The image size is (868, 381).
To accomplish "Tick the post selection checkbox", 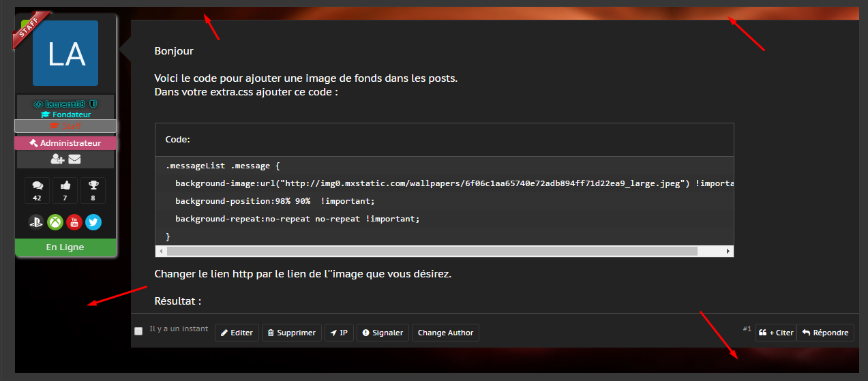I will (x=138, y=331).
